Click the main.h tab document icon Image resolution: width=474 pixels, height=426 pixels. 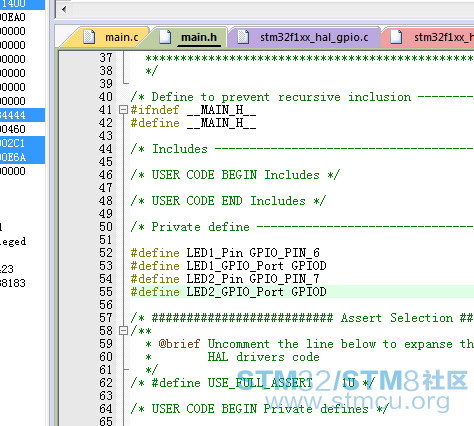(x=165, y=37)
